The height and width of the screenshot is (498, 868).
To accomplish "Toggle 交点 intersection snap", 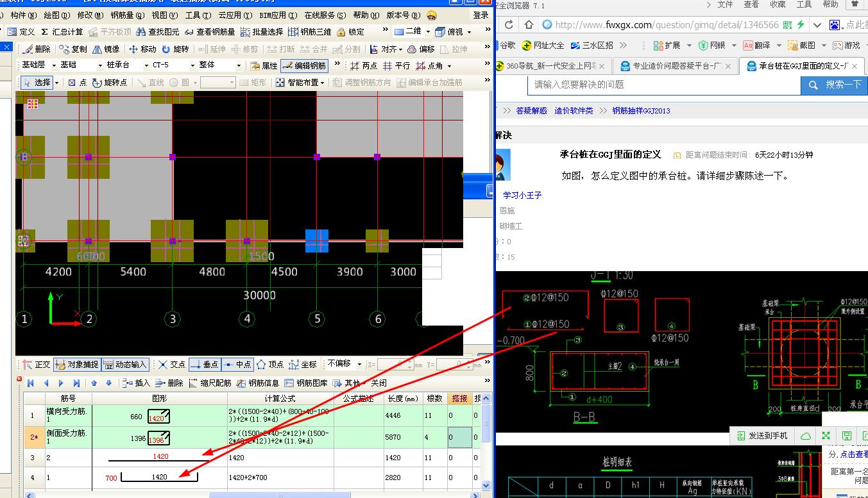I will point(172,364).
